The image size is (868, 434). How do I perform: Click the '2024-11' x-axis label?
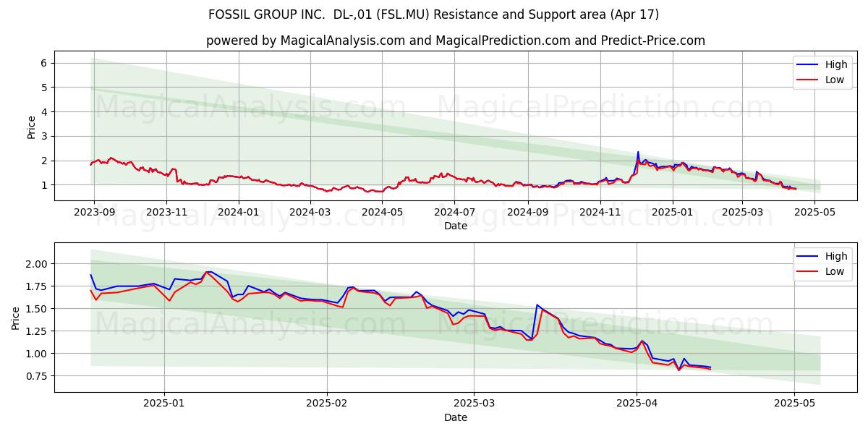[x=600, y=212]
